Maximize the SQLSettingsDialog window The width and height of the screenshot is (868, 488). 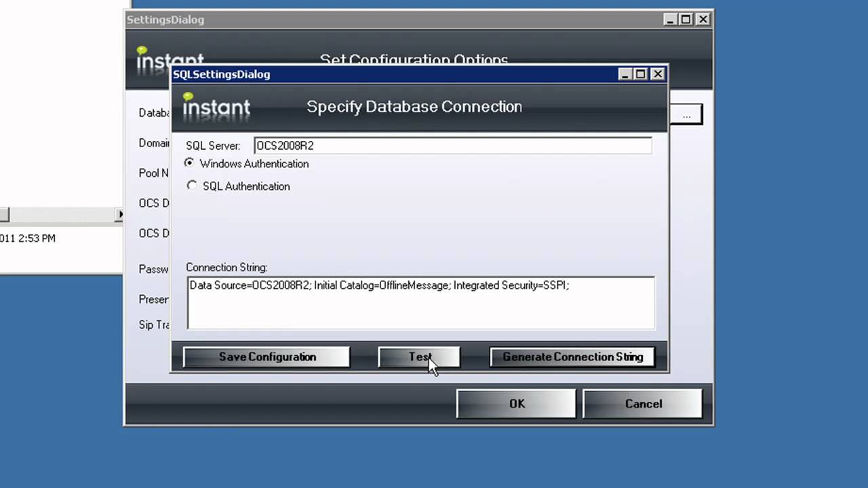pos(641,75)
